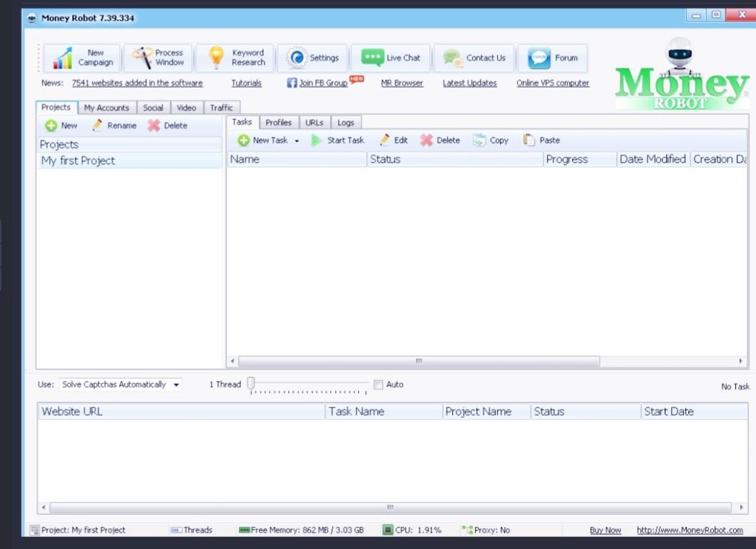Paste a task from clipboard
756x549 pixels.
pyautogui.click(x=541, y=140)
